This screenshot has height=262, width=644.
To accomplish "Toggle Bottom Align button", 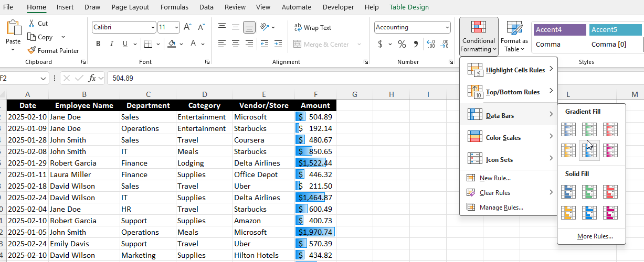I will click(x=249, y=27).
